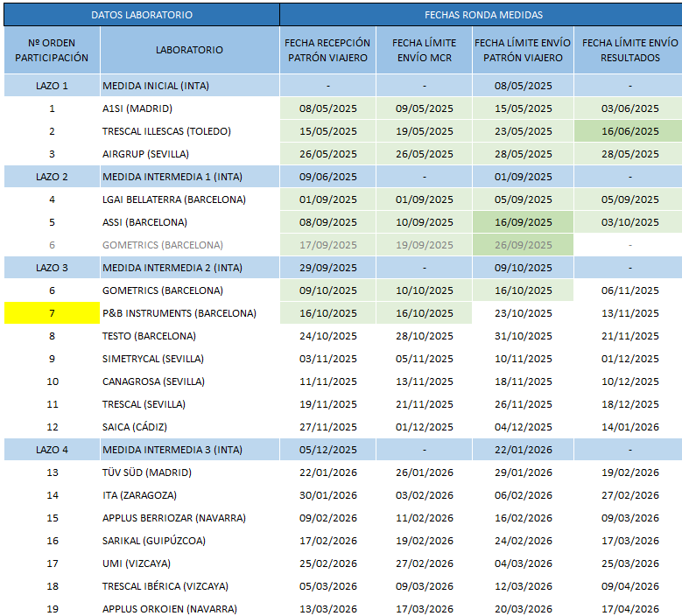682x616 pixels.
Task: Click the yellow highlighted order number 7 cell
Action: pyautogui.click(x=52, y=313)
